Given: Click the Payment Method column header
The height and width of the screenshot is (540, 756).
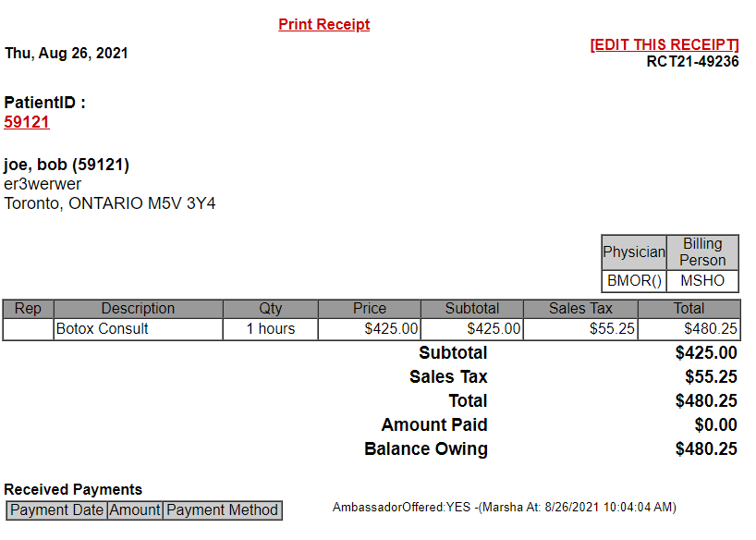Looking at the screenshot, I should [222, 510].
